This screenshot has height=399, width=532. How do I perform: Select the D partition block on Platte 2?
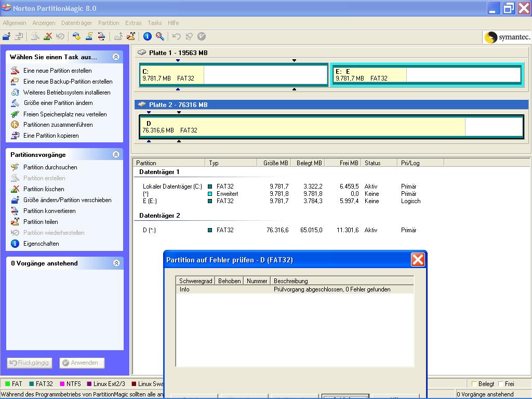pos(331,127)
